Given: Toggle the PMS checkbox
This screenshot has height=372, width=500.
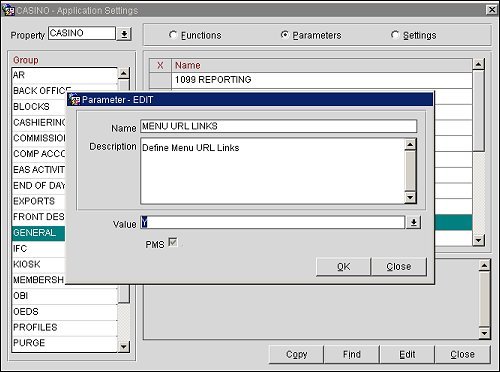Looking at the screenshot, I should click(x=173, y=242).
